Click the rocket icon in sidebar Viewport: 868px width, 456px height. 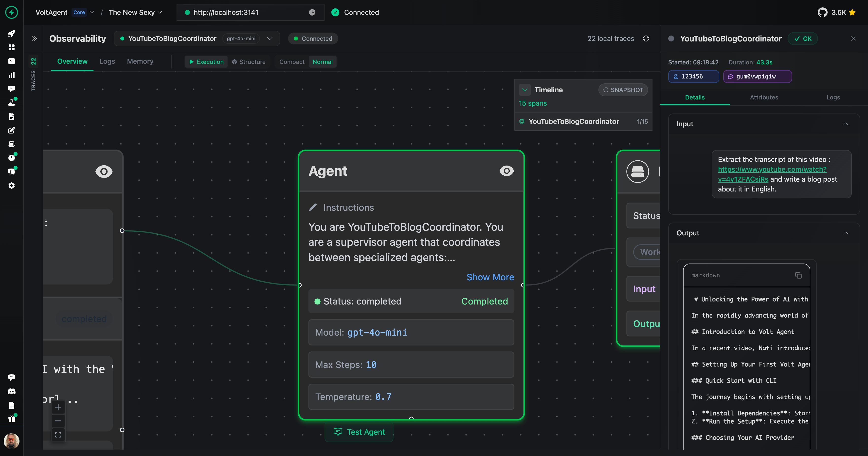[11, 34]
